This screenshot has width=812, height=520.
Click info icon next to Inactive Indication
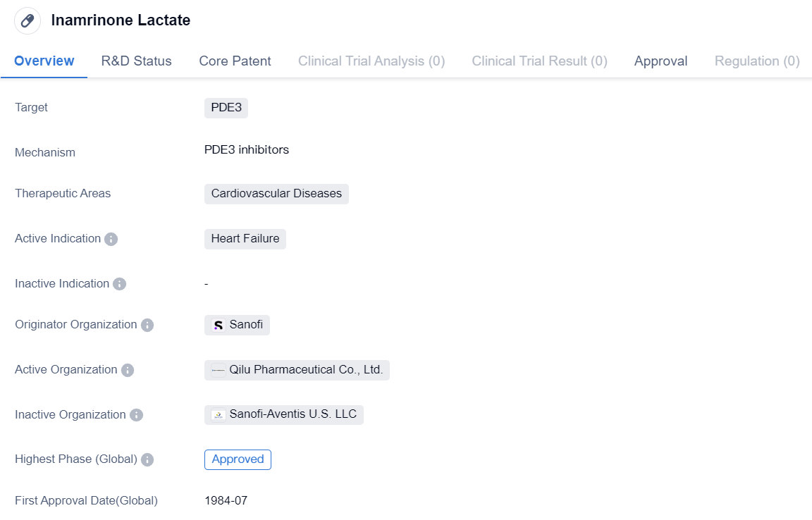[x=120, y=284]
